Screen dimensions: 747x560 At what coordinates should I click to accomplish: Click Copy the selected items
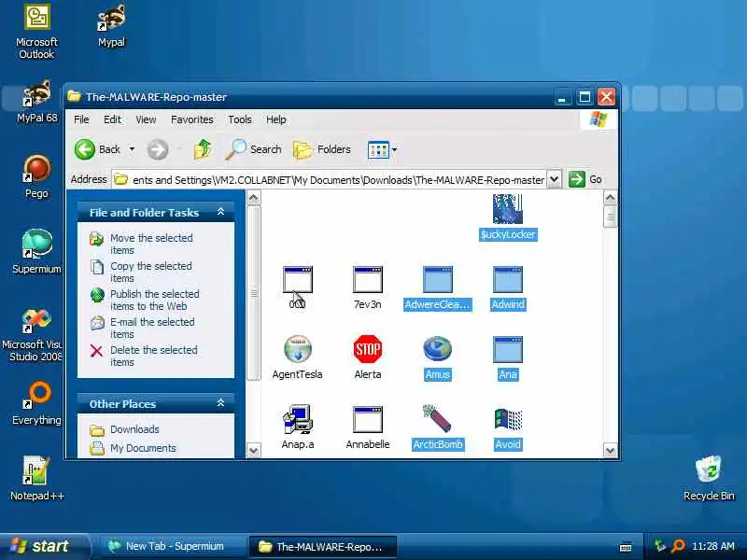[x=141, y=272]
